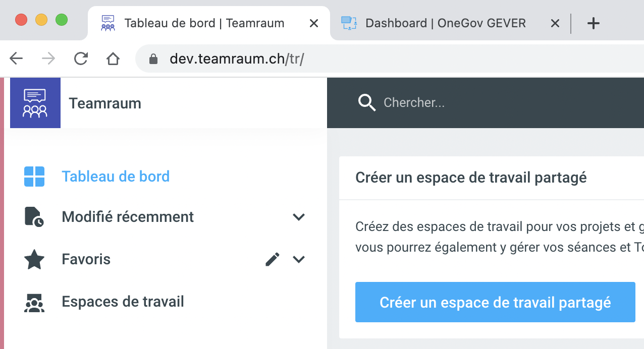644x349 pixels.
Task: Click the Espaces de travail people icon
Action: click(34, 302)
